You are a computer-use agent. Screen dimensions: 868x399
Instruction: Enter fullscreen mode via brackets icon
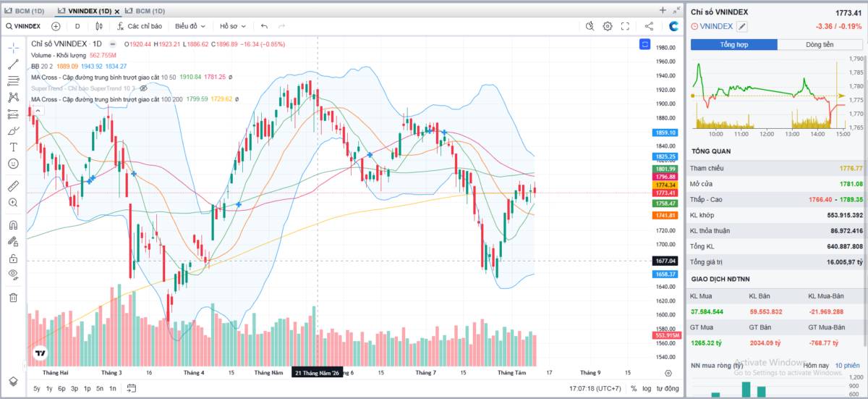[x=625, y=26]
